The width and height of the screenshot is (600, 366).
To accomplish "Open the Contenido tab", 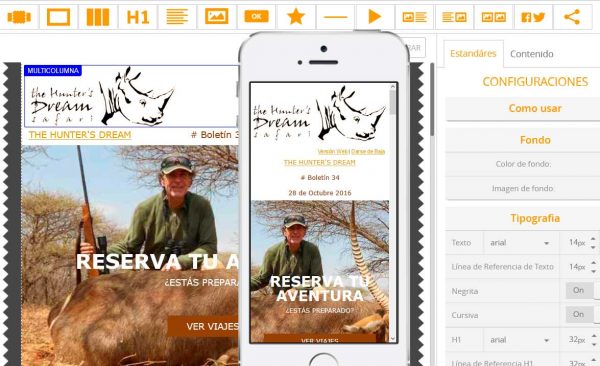I will [532, 54].
